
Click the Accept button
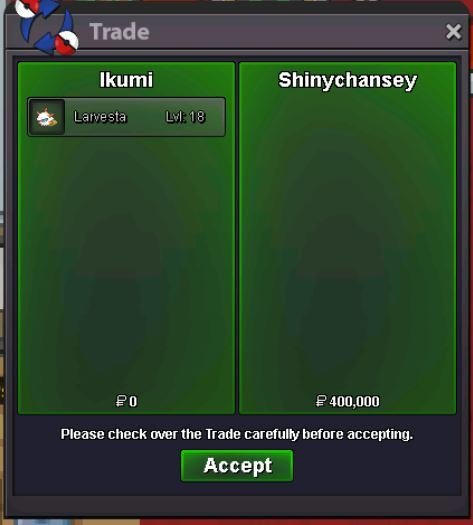(237, 465)
